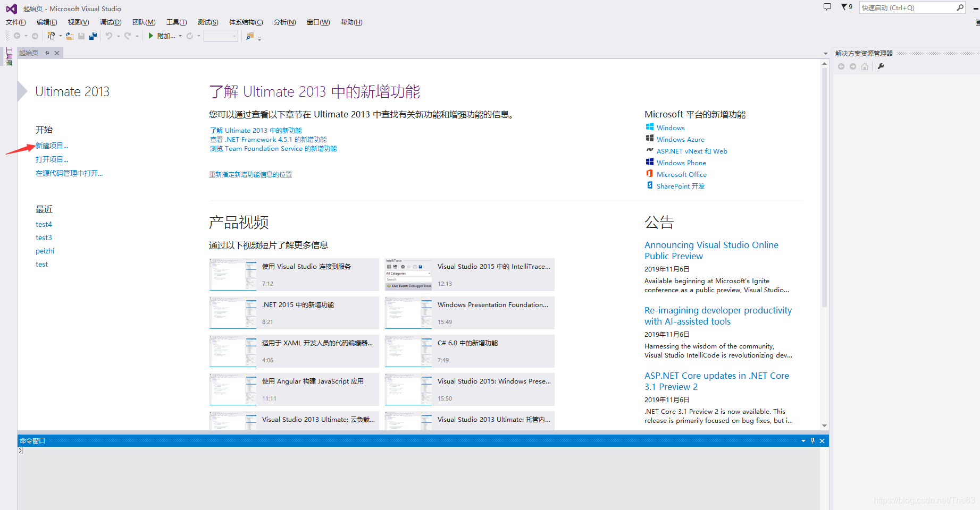
Task: Open the feedback speech bubble icon
Action: coord(827,7)
